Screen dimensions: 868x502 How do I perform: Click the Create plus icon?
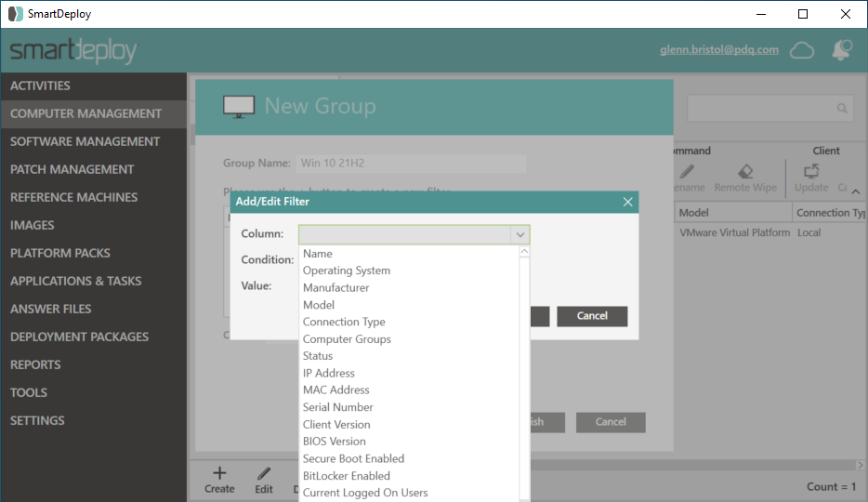click(x=219, y=473)
